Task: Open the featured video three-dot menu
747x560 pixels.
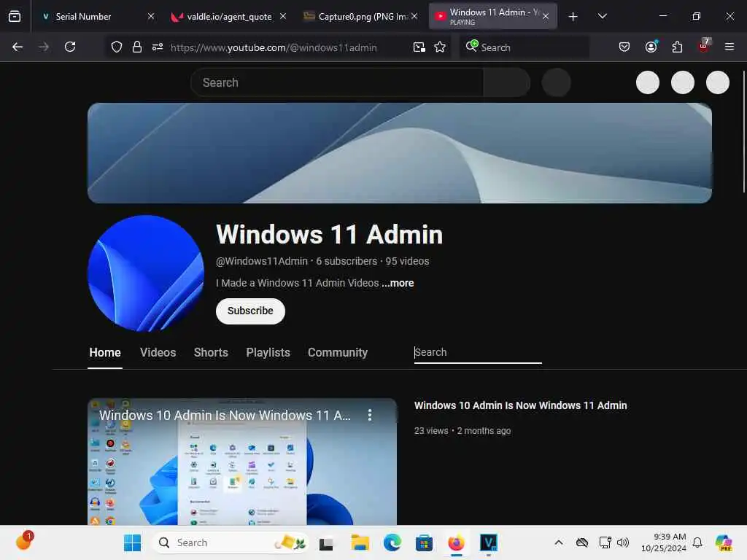Action: pos(370,415)
